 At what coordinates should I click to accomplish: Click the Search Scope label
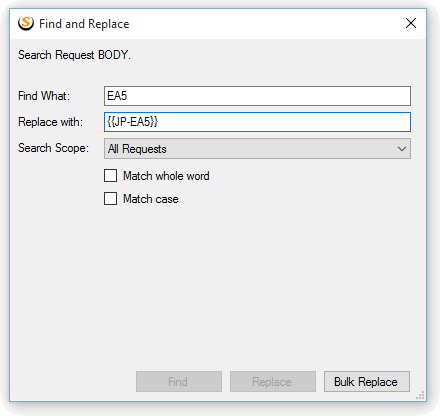pyautogui.click(x=53, y=148)
